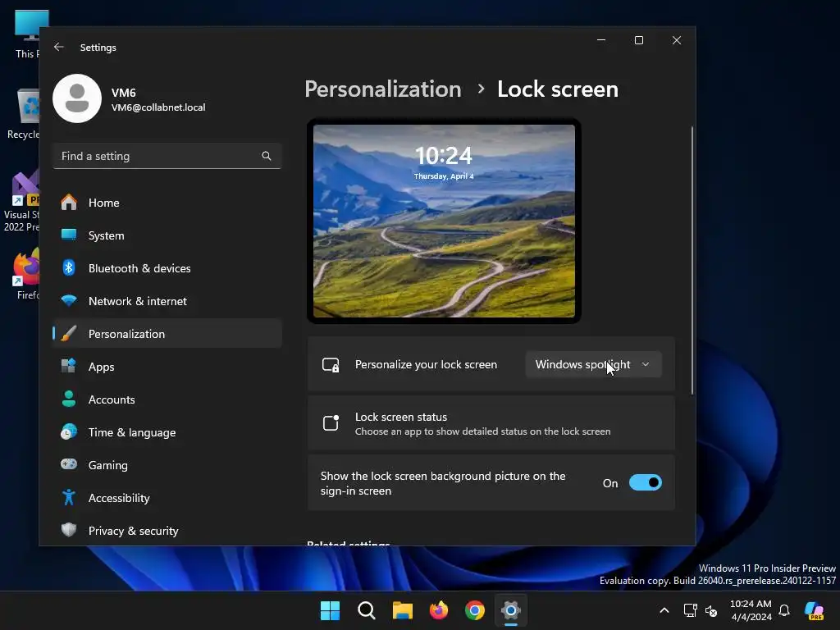Click the Settings gear on the taskbar
Viewport: 840px width, 630px height.
pyautogui.click(x=511, y=610)
